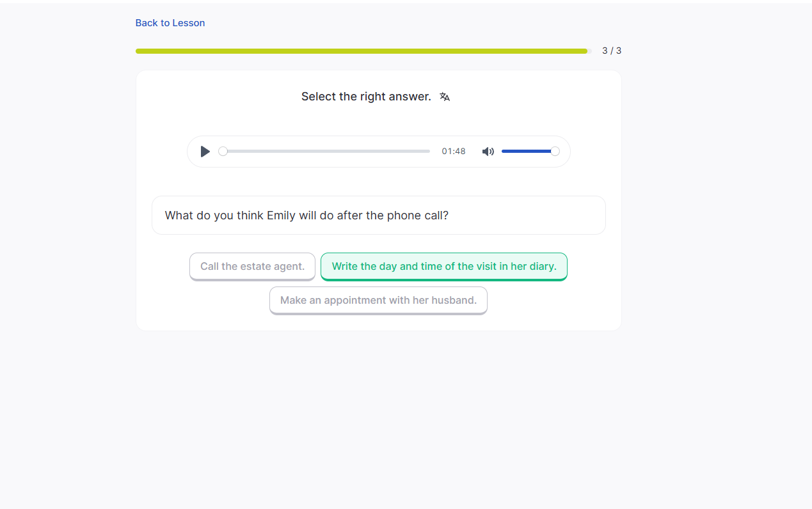This screenshot has width=812, height=509.
Task: Click the word "husband" in the last answer
Action: 456,301
